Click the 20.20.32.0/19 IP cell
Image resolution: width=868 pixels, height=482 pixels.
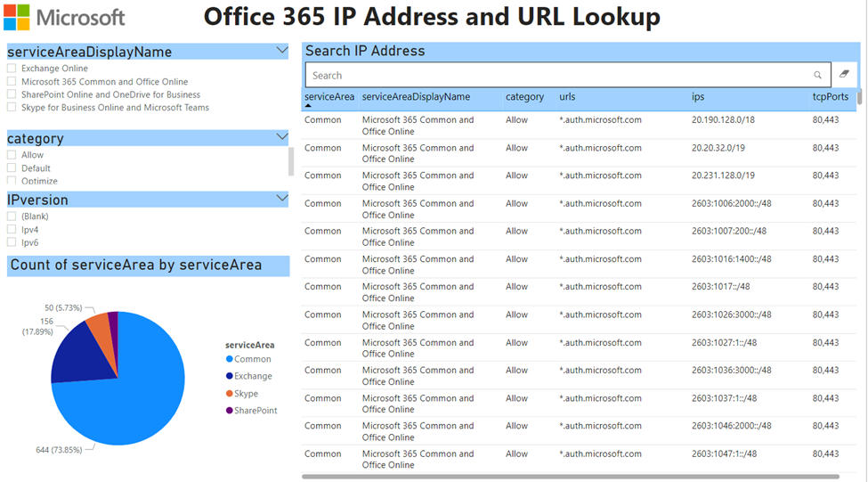(718, 148)
